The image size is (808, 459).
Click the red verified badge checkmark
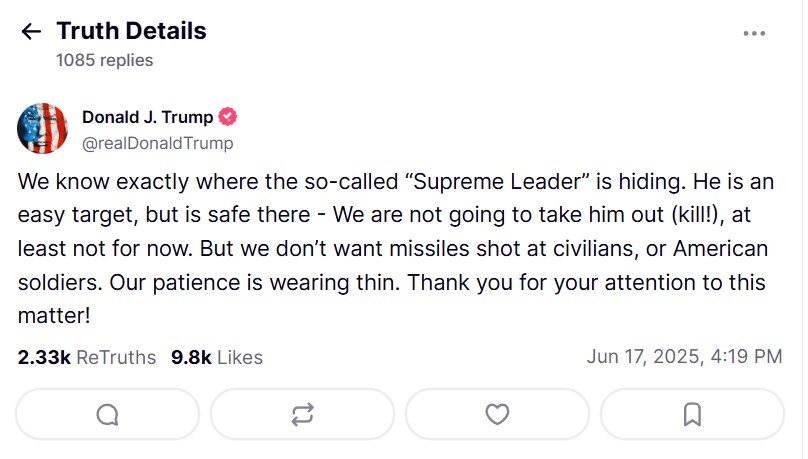click(228, 117)
